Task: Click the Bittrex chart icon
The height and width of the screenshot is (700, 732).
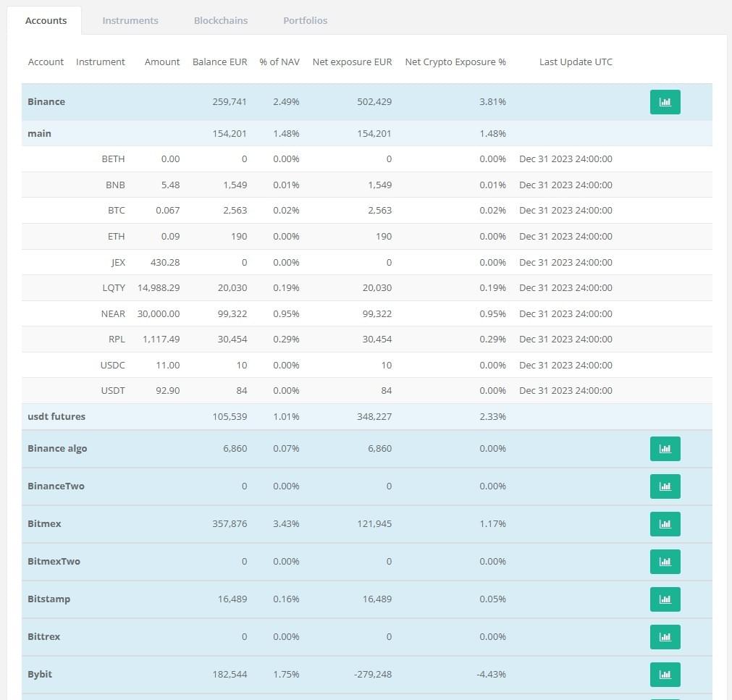Action: 665,637
